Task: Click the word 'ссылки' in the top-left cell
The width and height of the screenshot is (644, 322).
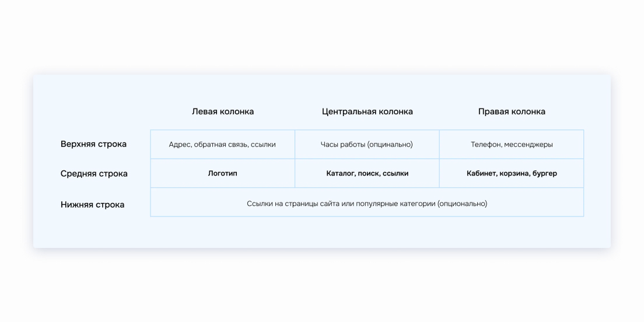Action: tap(263, 145)
